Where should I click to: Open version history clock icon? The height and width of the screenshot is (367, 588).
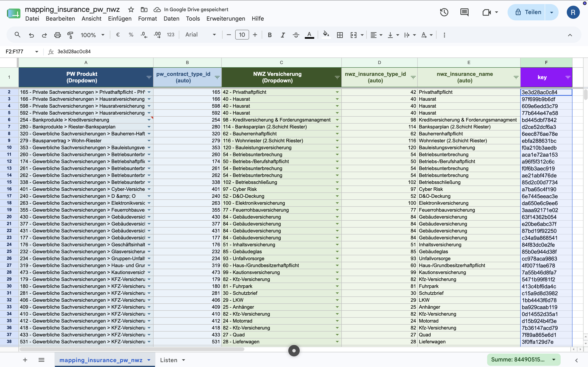(x=444, y=12)
